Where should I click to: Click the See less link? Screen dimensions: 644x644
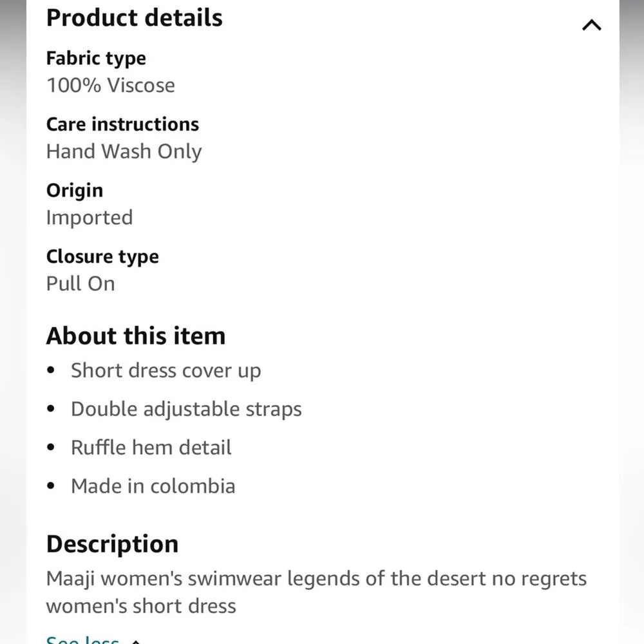point(82,639)
